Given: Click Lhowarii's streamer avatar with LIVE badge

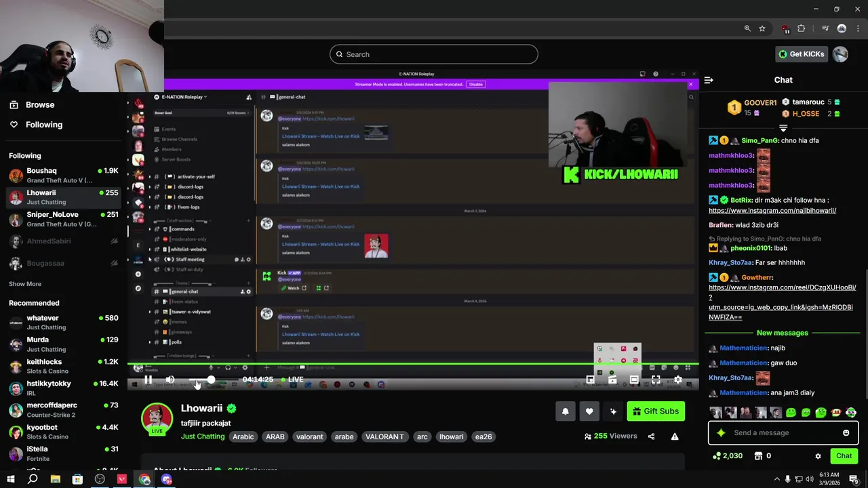Looking at the screenshot, I should 157,418.
